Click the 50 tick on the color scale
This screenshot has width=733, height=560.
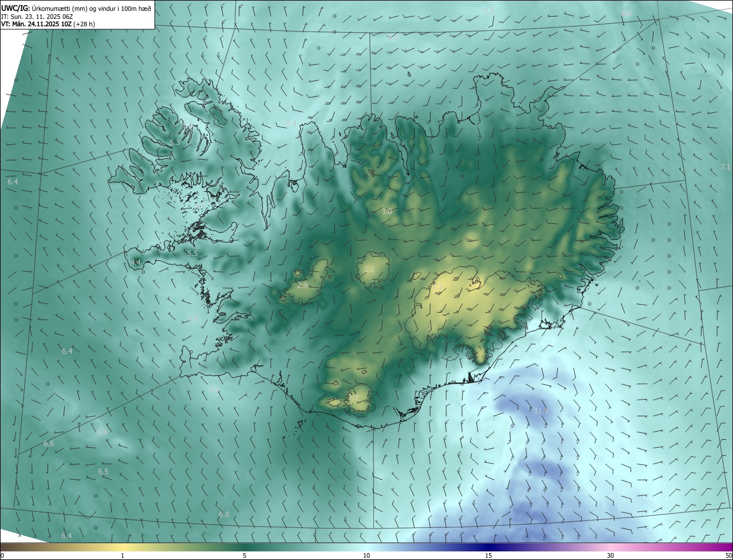(x=728, y=555)
